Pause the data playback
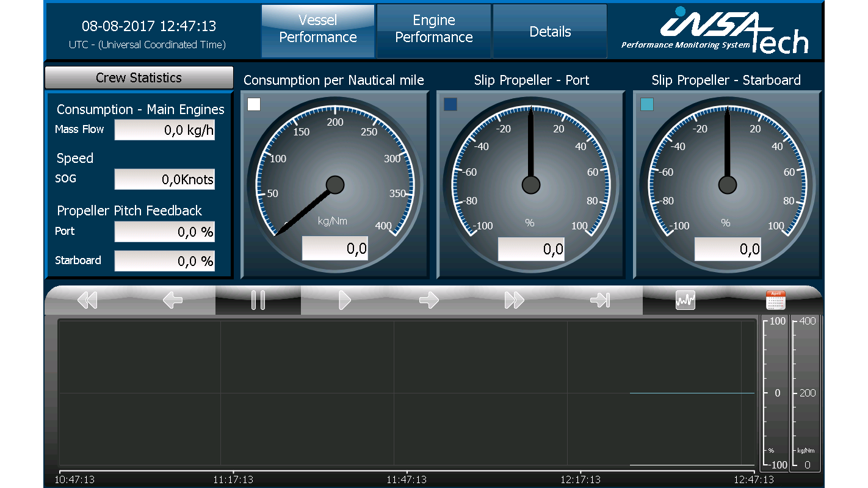The image size is (868, 488). click(x=258, y=300)
